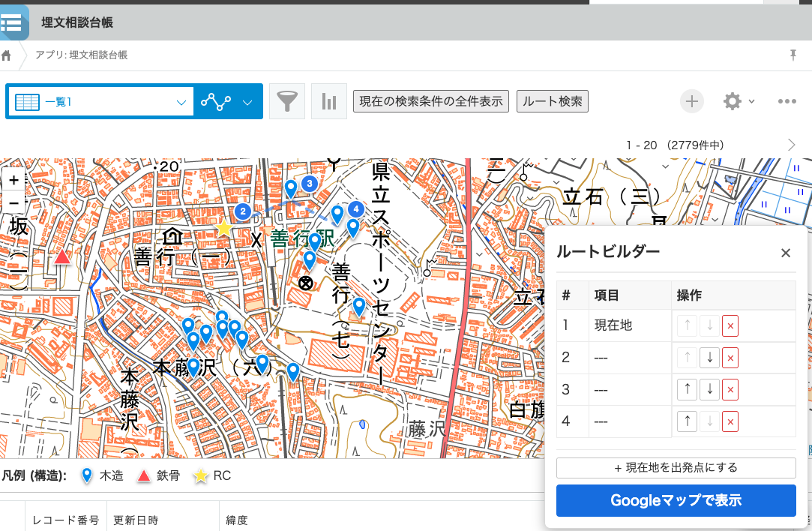Select route waypoint marker 4
This screenshot has width=812, height=531.
click(x=356, y=209)
